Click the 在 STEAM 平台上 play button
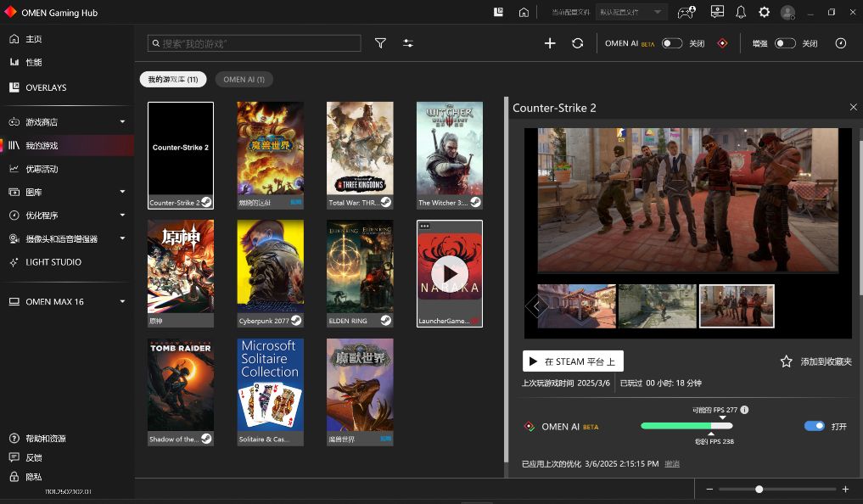863x504 pixels. (573, 361)
